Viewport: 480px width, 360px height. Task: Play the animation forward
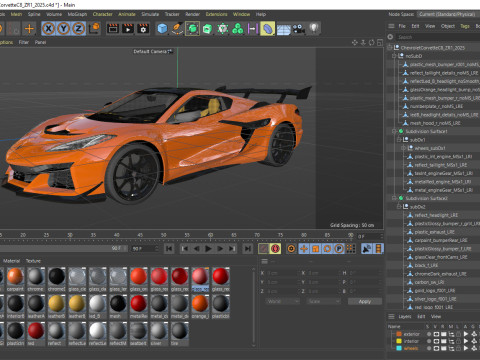pyautogui.click(x=208, y=249)
